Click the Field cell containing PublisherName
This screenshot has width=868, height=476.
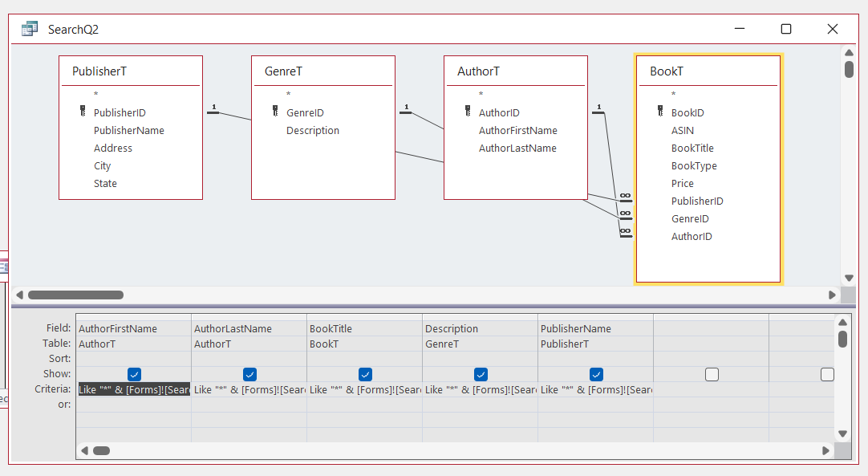pos(595,328)
